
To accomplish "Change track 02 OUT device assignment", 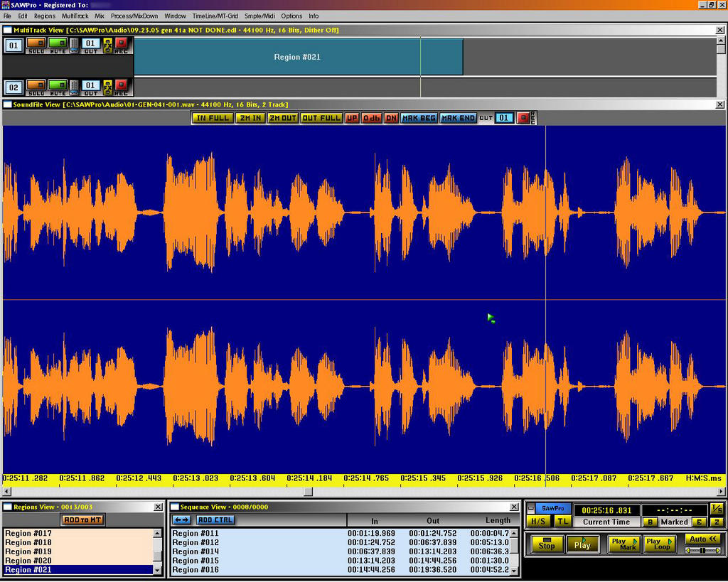I will [x=90, y=85].
